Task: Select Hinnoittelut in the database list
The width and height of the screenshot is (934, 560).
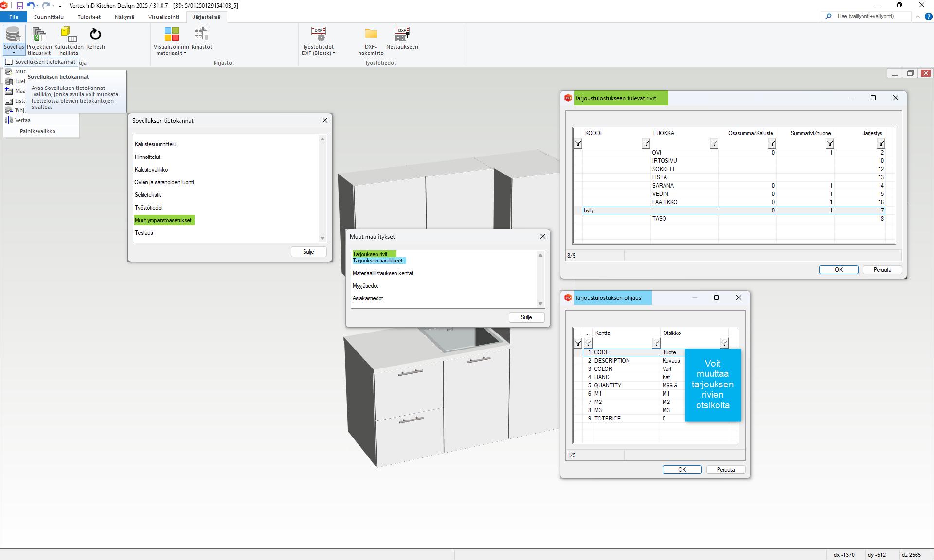Action: 147,157
